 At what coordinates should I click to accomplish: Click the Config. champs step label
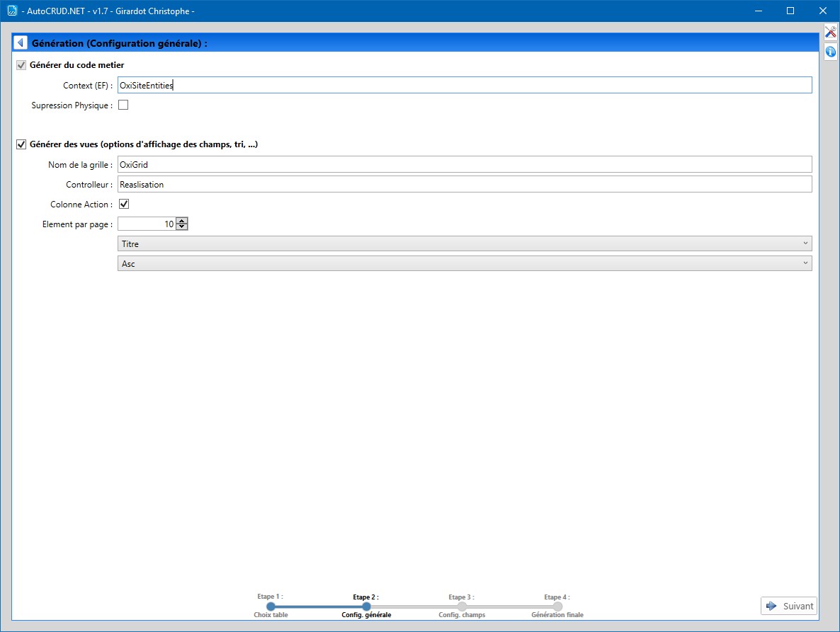[462, 615]
